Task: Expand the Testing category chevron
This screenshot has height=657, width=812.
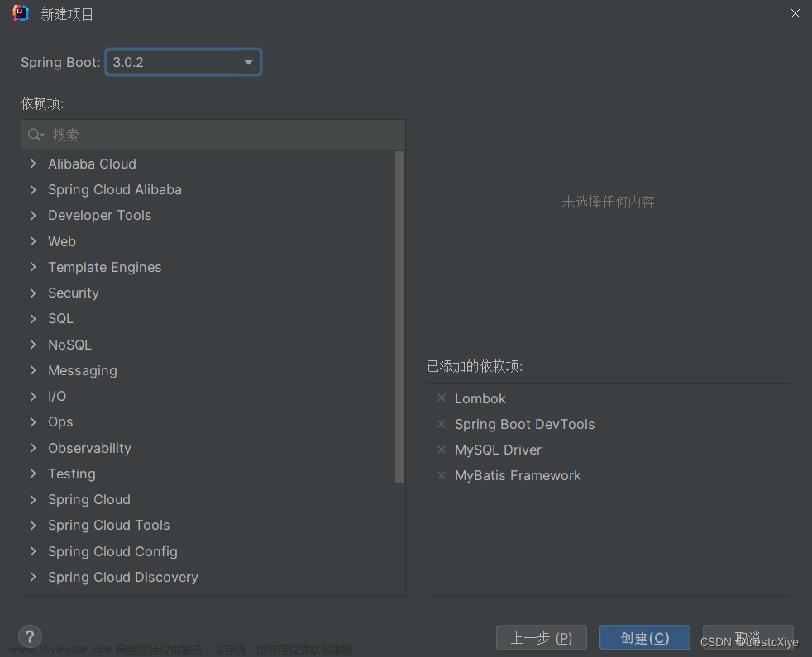Action: pos(33,474)
